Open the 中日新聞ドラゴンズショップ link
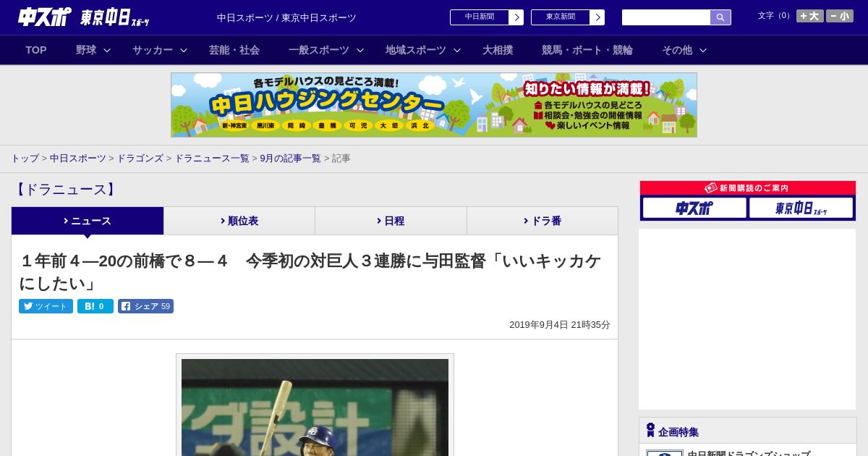868x456 pixels. click(749, 452)
